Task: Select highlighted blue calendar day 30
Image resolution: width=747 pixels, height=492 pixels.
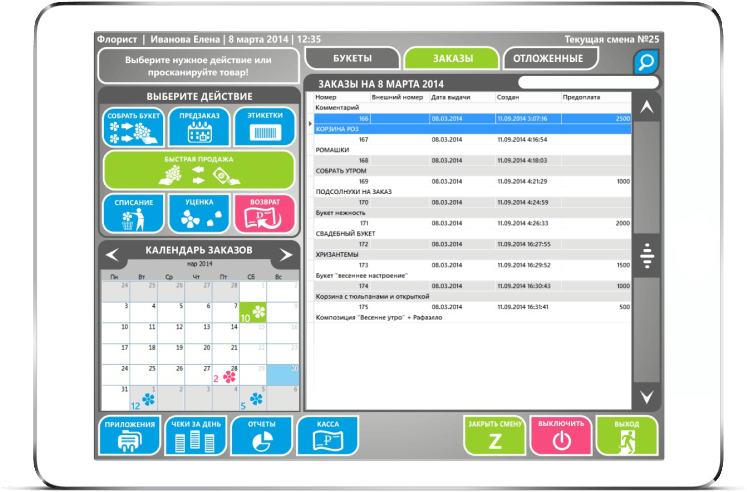Action: [283, 375]
